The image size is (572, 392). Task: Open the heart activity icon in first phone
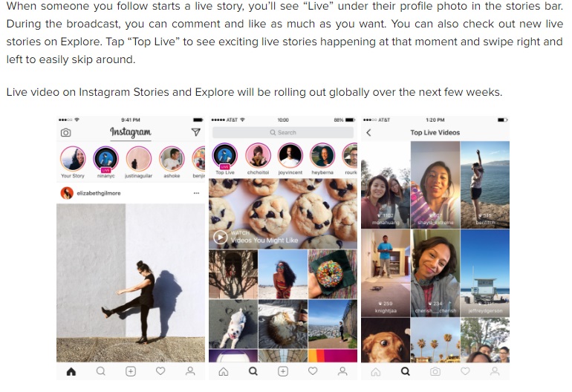(160, 371)
